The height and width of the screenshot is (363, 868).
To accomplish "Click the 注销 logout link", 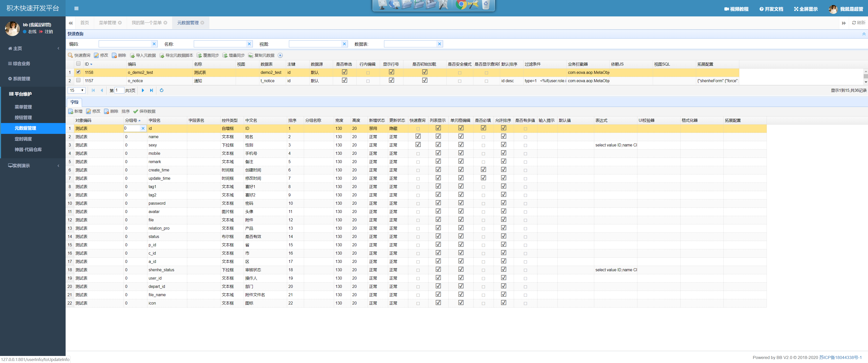I will click(46, 32).
